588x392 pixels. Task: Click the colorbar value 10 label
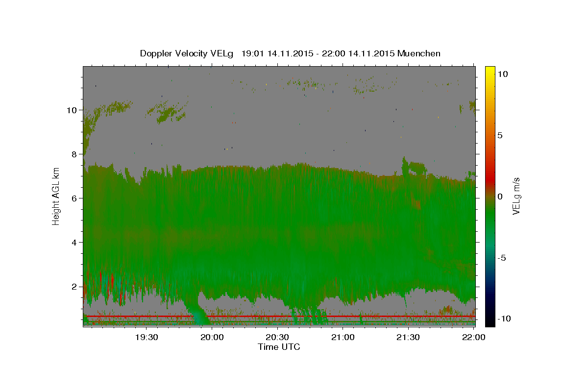click(x=502, y=73)
